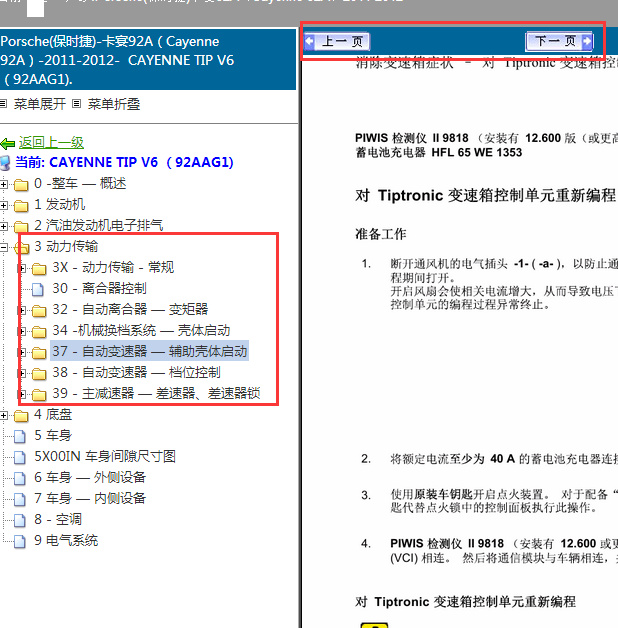Open 5 车身 document
The width and height of the screenshot is (618, 628).
pyautogui.click(x=53, y=435)
